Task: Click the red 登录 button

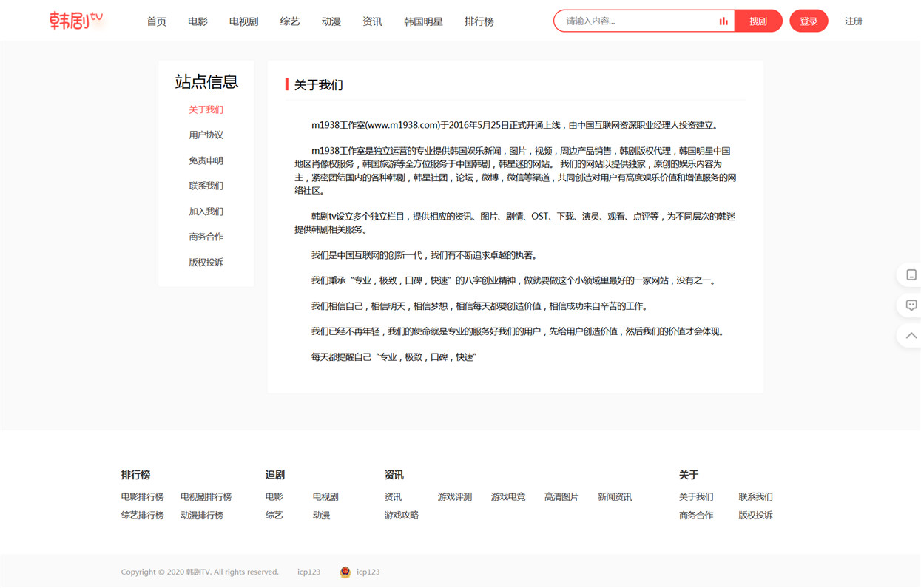Action: [809, 21]
